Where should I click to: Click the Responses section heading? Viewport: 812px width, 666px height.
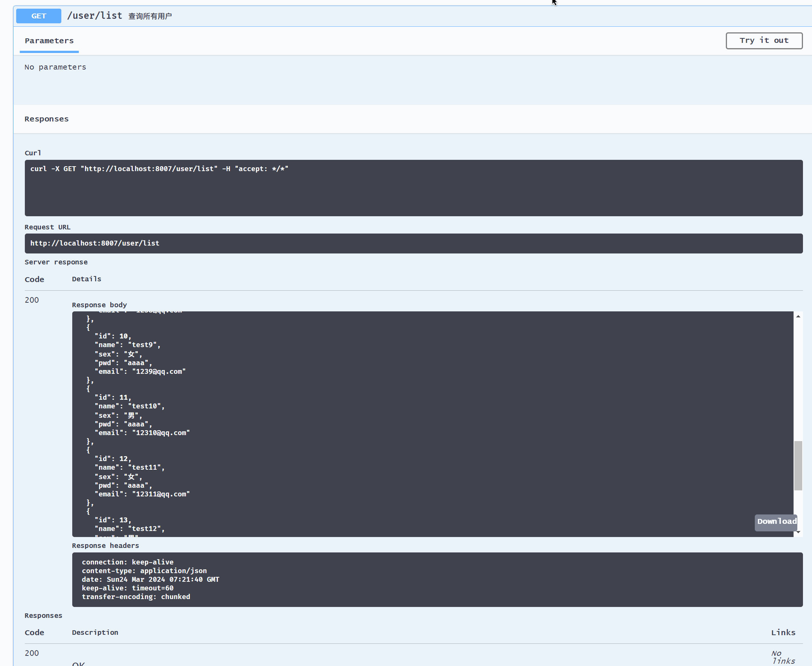(x=46, y=119)
